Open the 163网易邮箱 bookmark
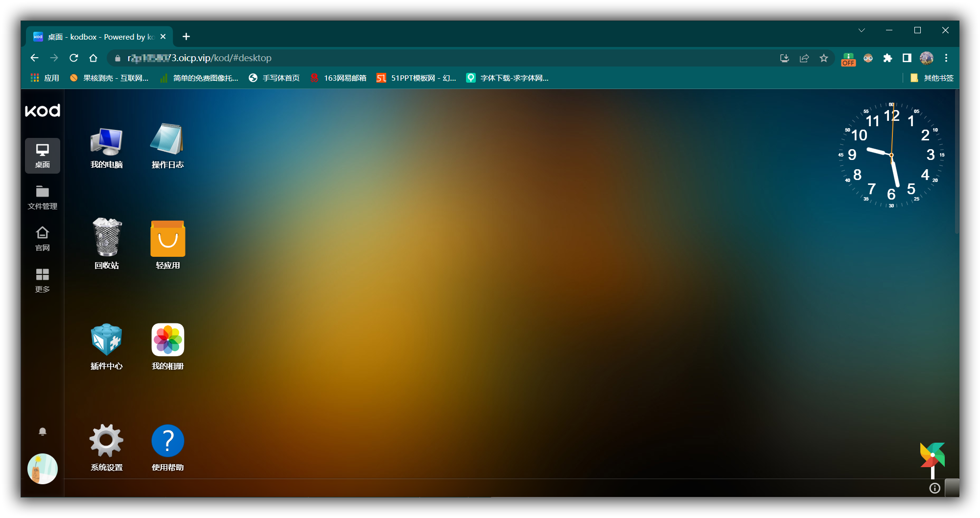The image size is (980, 518). click(338, 78)
